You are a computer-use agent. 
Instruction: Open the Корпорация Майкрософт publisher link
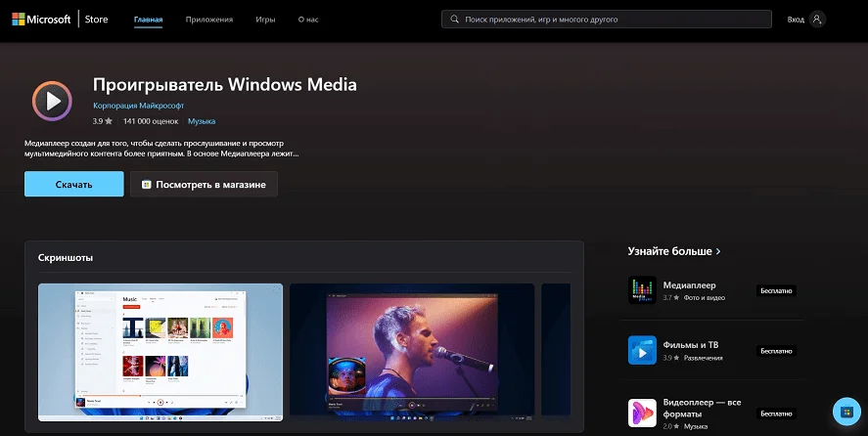click(x=138, y=106)
